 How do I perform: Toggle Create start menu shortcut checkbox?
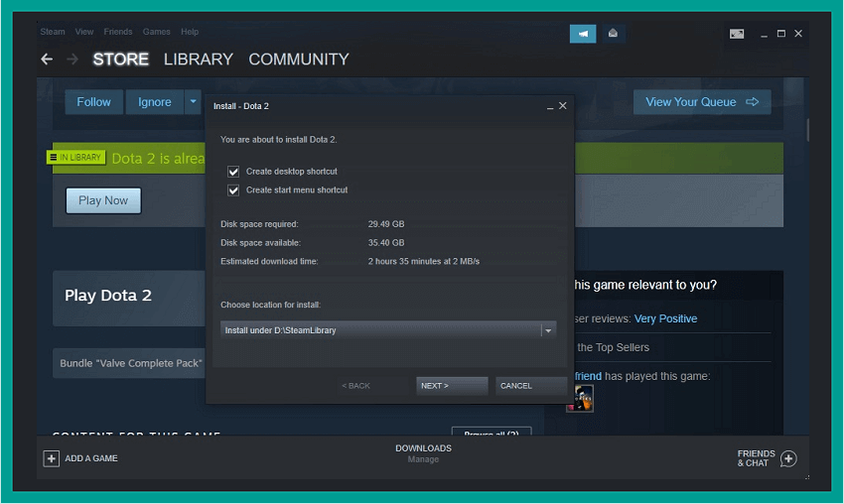pos(233,190)
